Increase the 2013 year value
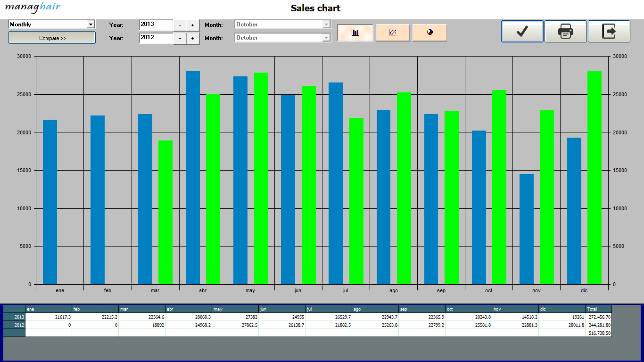Viewport: 644px width, 362px height. pyautogui.click(x=193, y=25)
